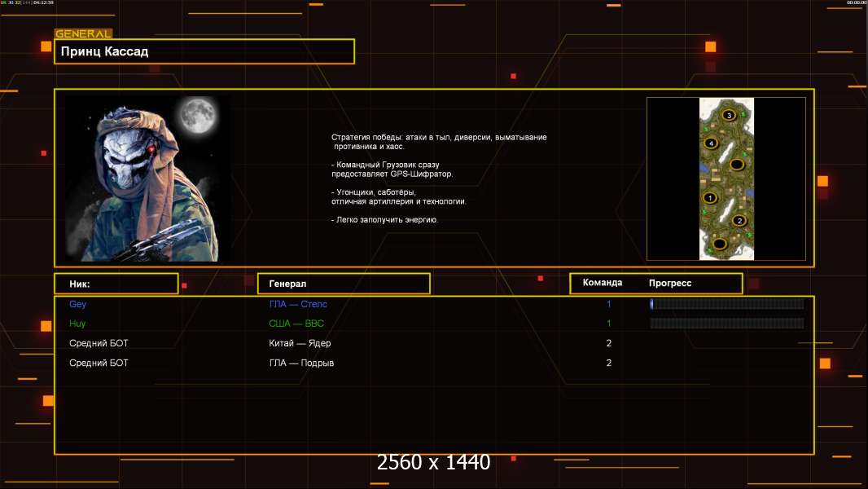Click the GENERAL tag label
This screenshot has height=489, width=868.
tap(84, 33)
